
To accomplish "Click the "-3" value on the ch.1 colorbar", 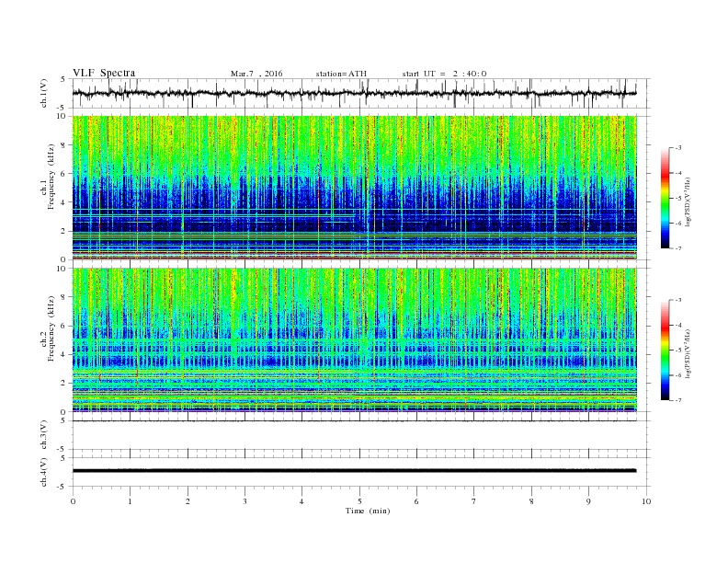I will pos(678,148).
